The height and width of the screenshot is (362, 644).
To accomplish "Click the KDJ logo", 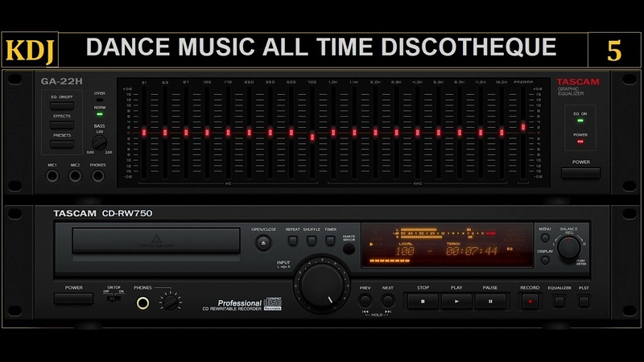I will 30,50.
